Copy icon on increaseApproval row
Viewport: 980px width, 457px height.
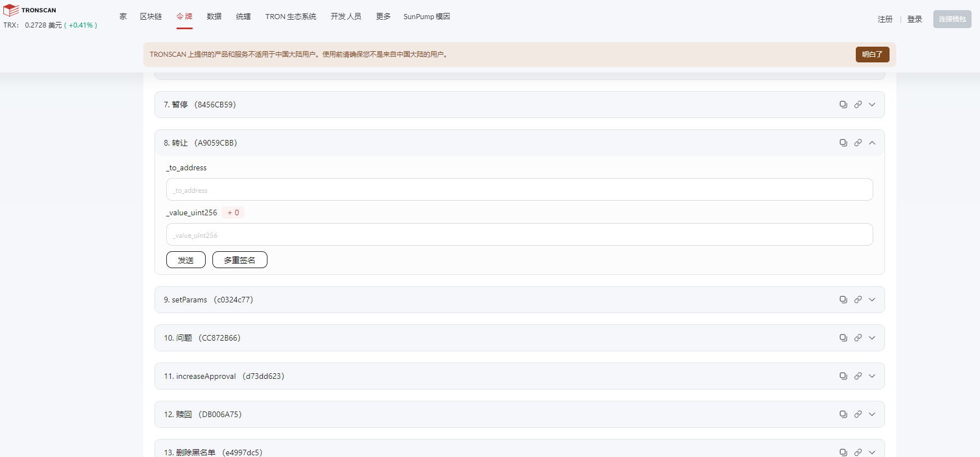[843, 376]
